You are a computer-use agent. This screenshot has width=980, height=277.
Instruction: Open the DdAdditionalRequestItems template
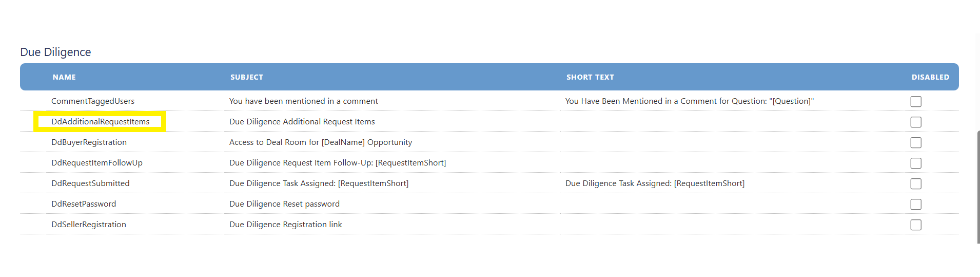click(x=100, y=122)
